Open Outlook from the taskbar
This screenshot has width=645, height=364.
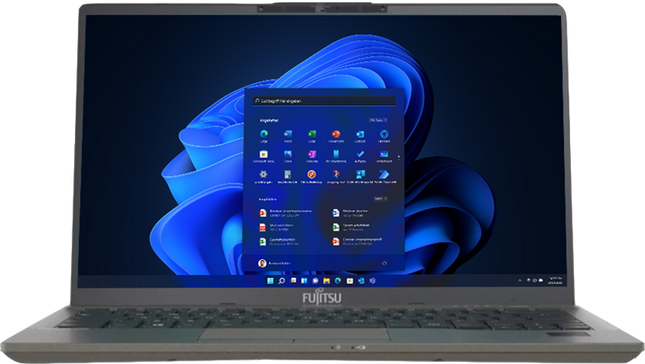click(x=361, y=281)
